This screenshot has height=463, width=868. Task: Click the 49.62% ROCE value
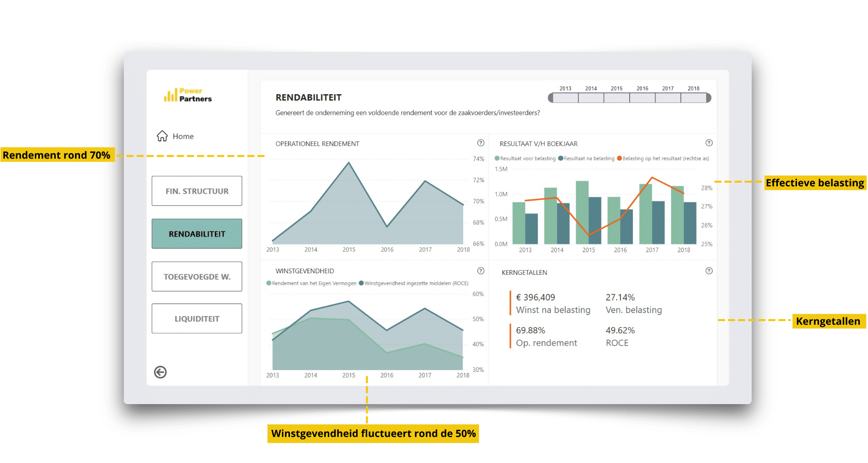pyautogui.click(x=620, y=331)
